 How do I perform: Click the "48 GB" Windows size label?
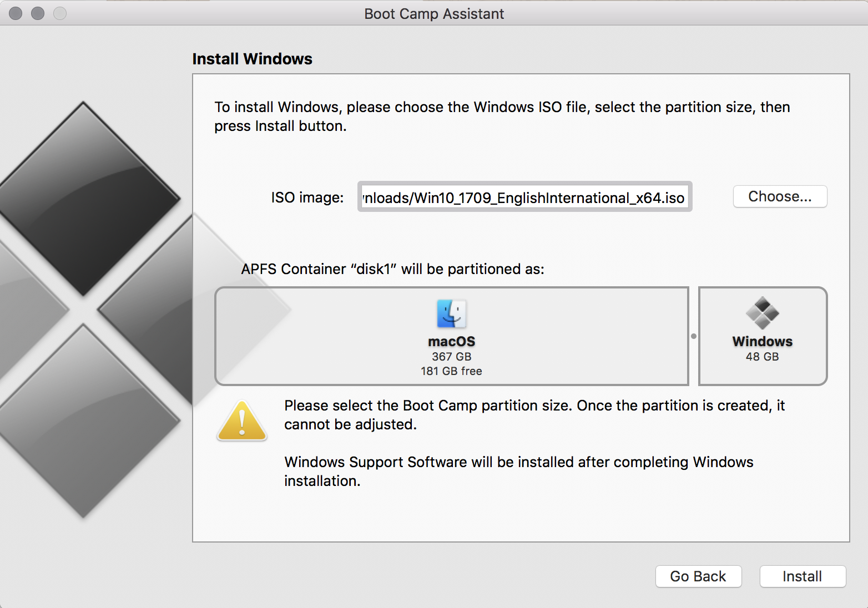coord(763,357)
